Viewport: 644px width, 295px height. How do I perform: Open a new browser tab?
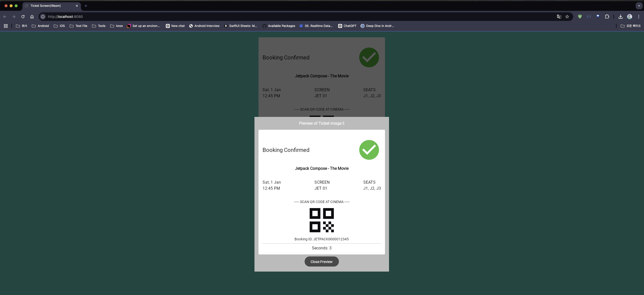point(86,6)
